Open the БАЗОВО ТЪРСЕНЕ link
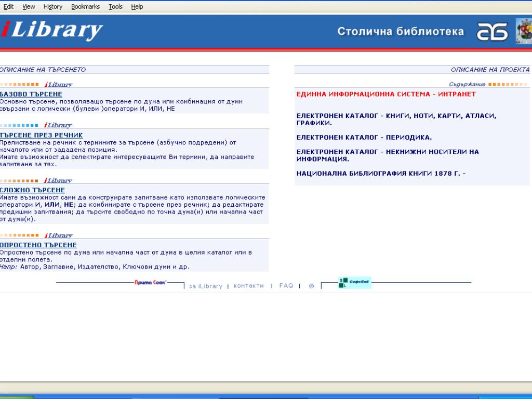 [x=31, y=94]
